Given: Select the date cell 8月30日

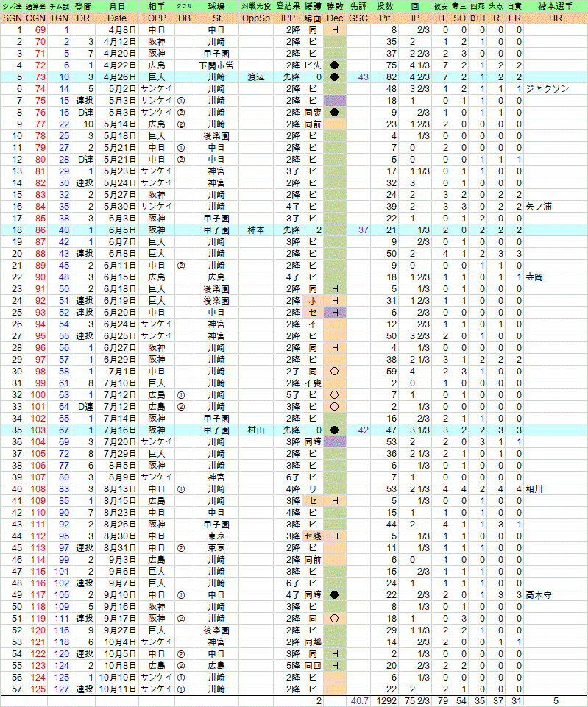Looking at the screenshot, I should coord(119,536).
